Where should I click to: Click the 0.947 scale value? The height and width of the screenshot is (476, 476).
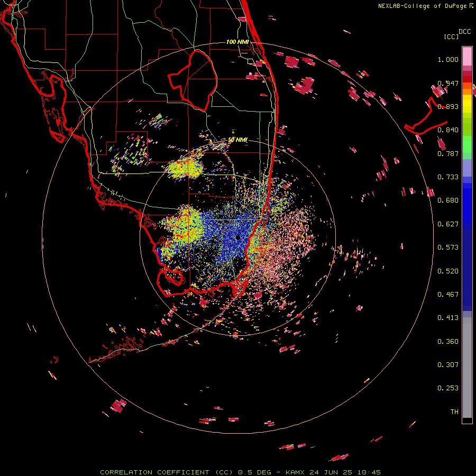pos(448,83)
